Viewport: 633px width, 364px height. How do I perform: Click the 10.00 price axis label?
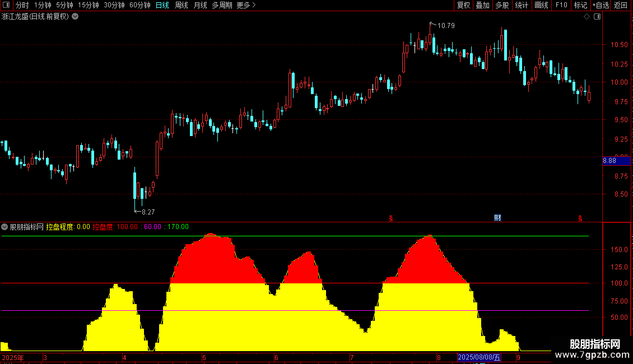click(x=619, y=82)
